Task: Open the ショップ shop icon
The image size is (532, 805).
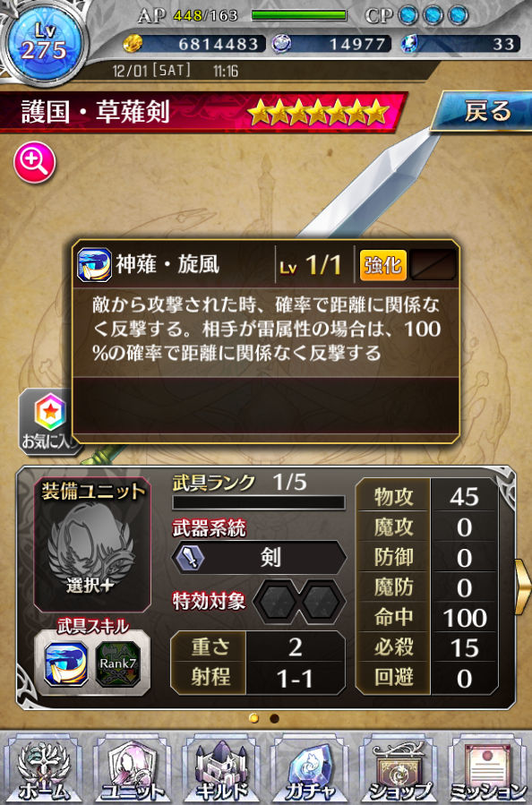Action: (399, 768)
